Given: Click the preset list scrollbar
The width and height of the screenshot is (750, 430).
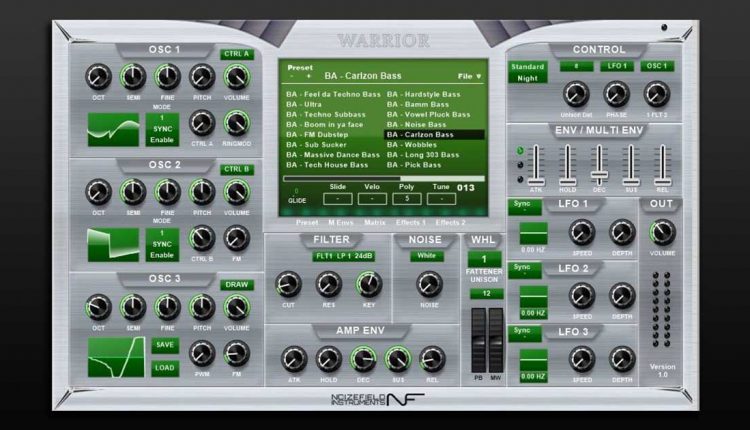Looking at the screenshot, I should tap(384, 178).
